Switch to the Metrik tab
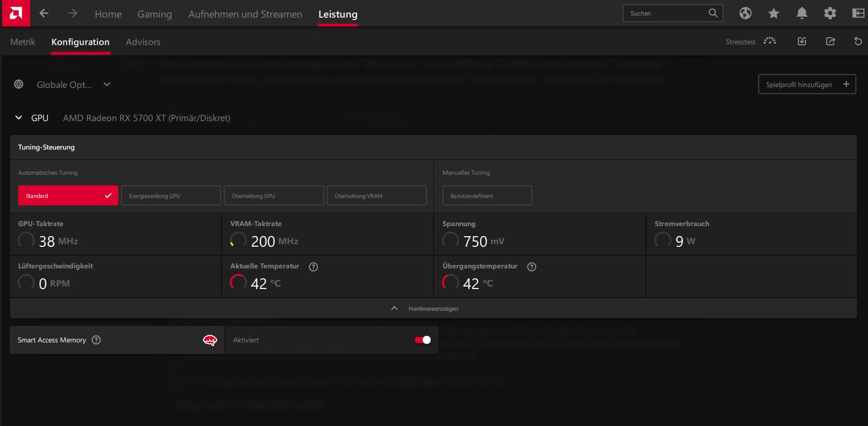Screen dimensions: 868x426 (23, 42)
